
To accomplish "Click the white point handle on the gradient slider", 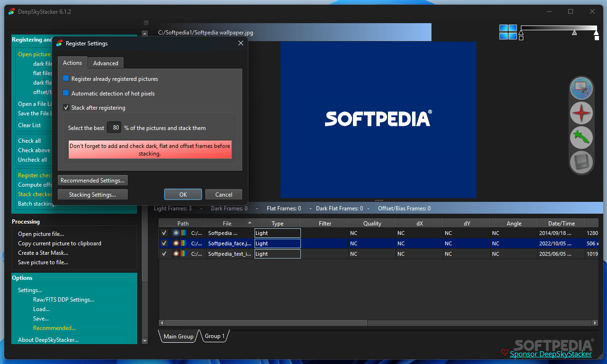I will click(x=596, y=33).
